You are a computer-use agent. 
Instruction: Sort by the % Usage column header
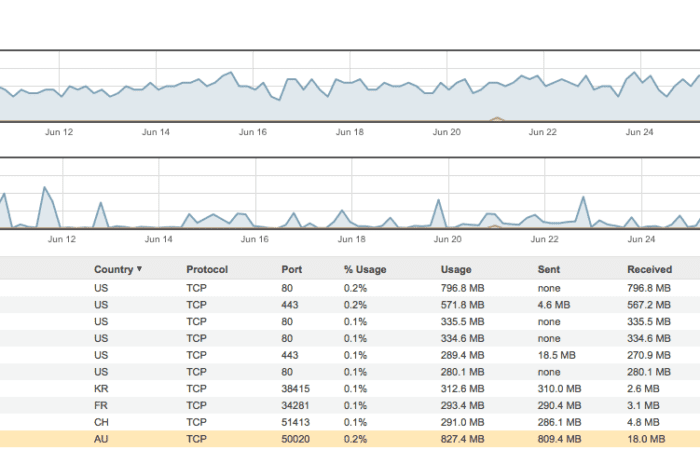pyautogui.click(x=365, y=269)
